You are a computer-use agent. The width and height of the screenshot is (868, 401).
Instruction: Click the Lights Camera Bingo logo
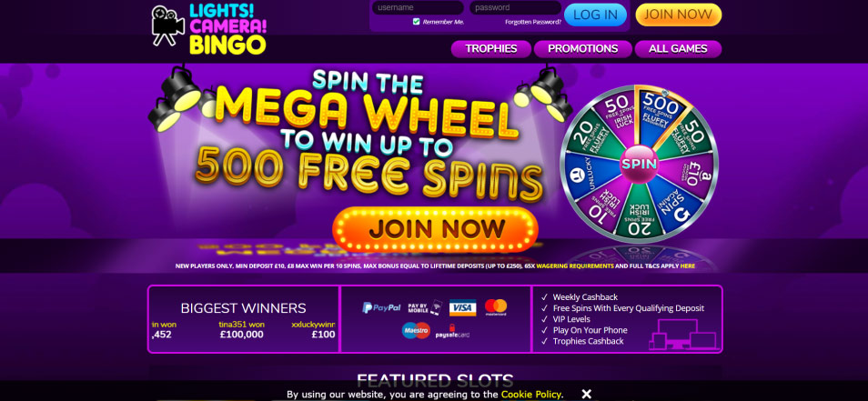click(x=208, y=29)
